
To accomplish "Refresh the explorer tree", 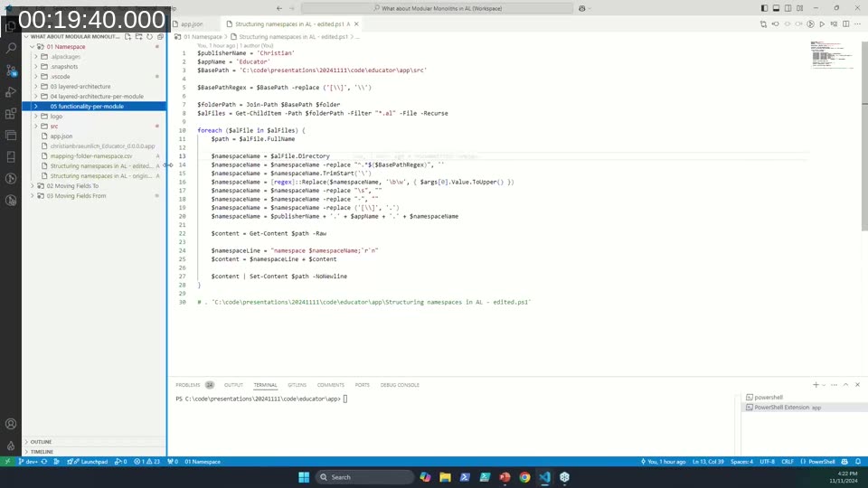I will [x=149, y=36].
